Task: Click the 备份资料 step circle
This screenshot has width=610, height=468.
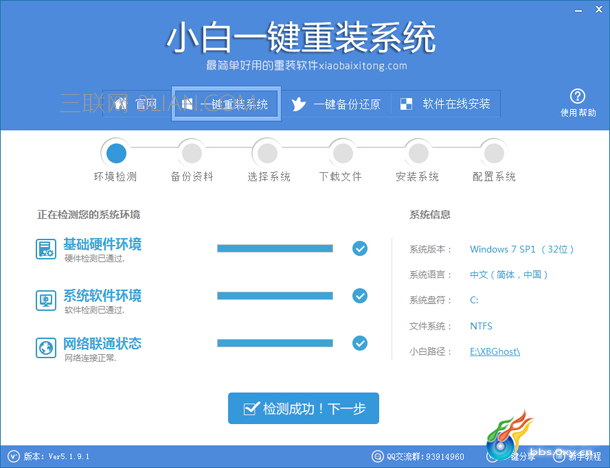Action: 192,153
